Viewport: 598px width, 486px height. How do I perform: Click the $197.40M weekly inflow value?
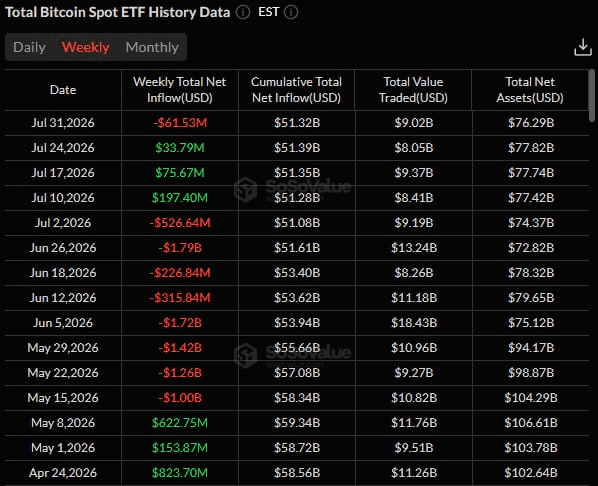point(180,198)
